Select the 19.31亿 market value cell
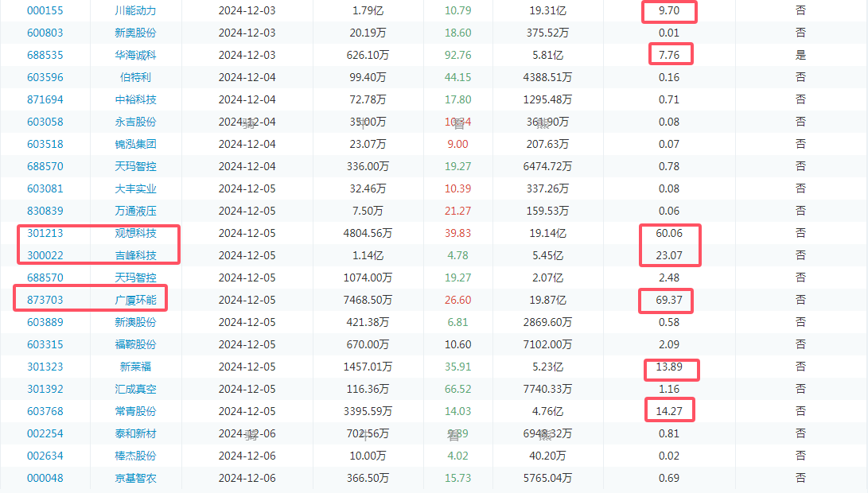The height and width of the screenshot is (493, 868). click(547, 10)
